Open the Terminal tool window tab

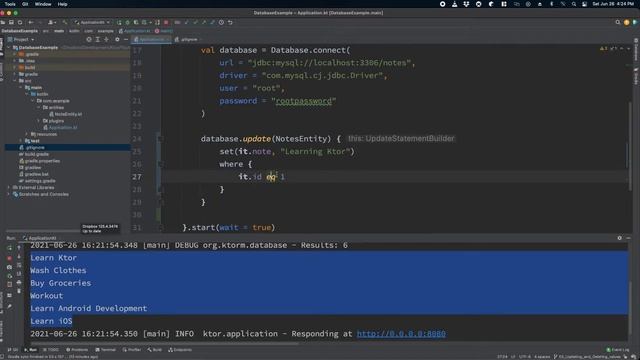click(x=106, y=350)
